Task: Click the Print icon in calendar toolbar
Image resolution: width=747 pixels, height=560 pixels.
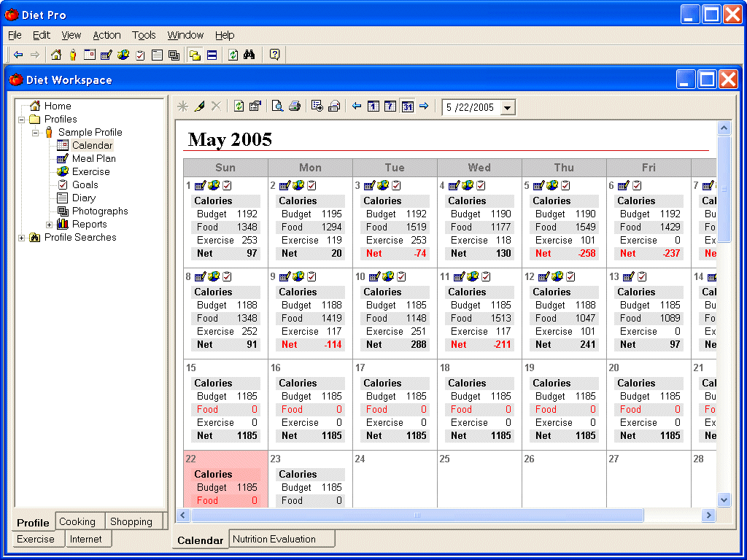Action: coord(295,106)
